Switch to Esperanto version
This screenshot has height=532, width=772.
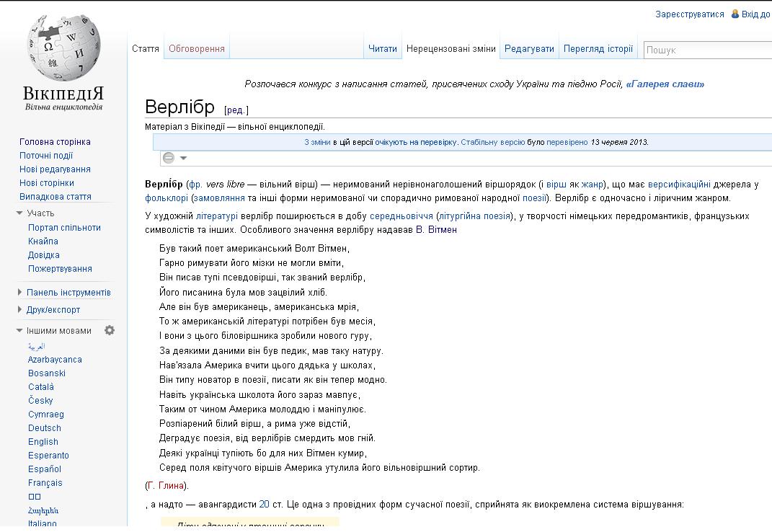pyautogui.click(x=48, y=456)
